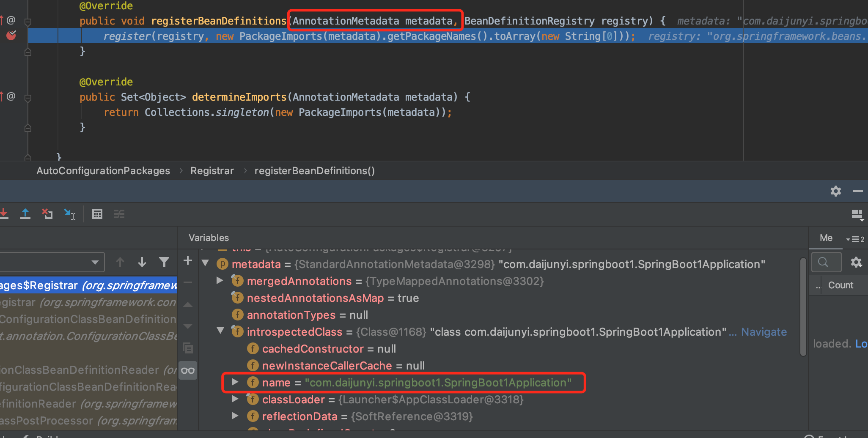Click the Step Out toolbar icon

pyautogui.click(x=25, y=214)
